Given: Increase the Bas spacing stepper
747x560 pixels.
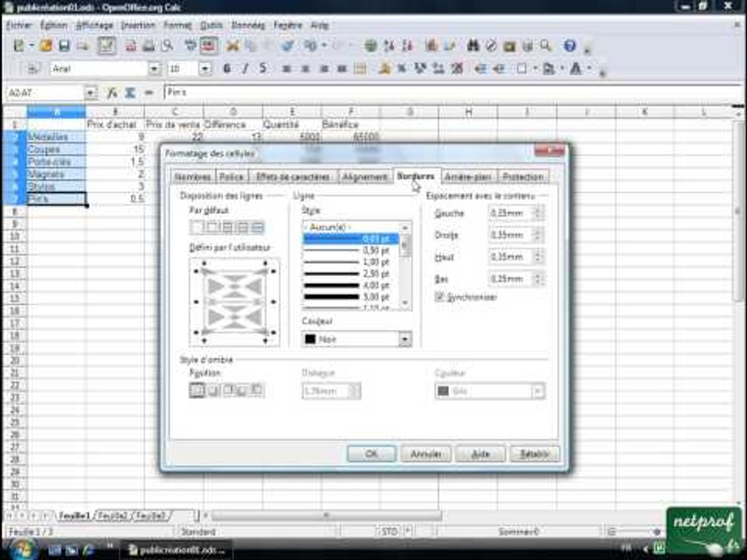Looking at the screenshot, I should pyautogui.click(x=538, y=275).
